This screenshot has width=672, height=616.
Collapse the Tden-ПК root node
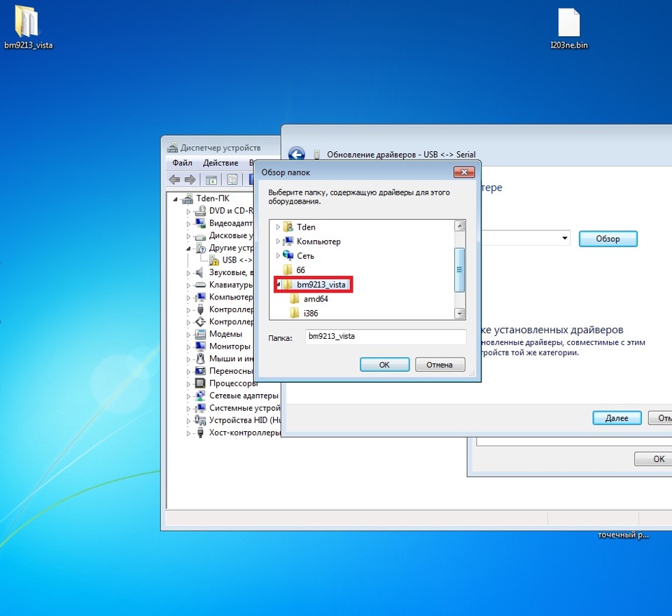click(x=175, y=199)
